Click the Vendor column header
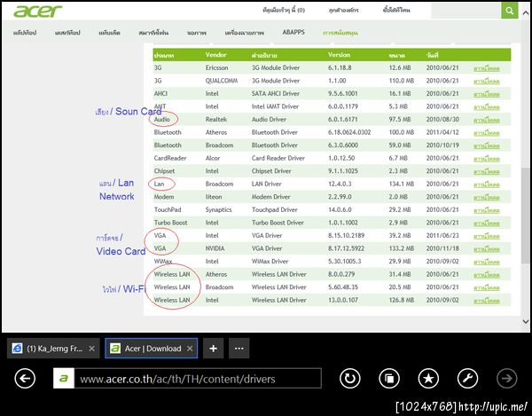This screenshot has height=416, width=532. click(x=215, y=55)
